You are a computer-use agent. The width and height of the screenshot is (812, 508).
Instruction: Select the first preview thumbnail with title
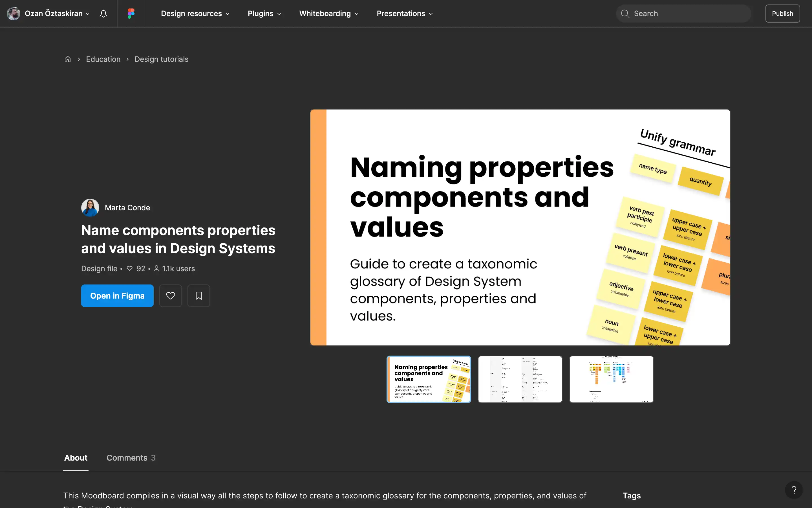click(429, 379)
